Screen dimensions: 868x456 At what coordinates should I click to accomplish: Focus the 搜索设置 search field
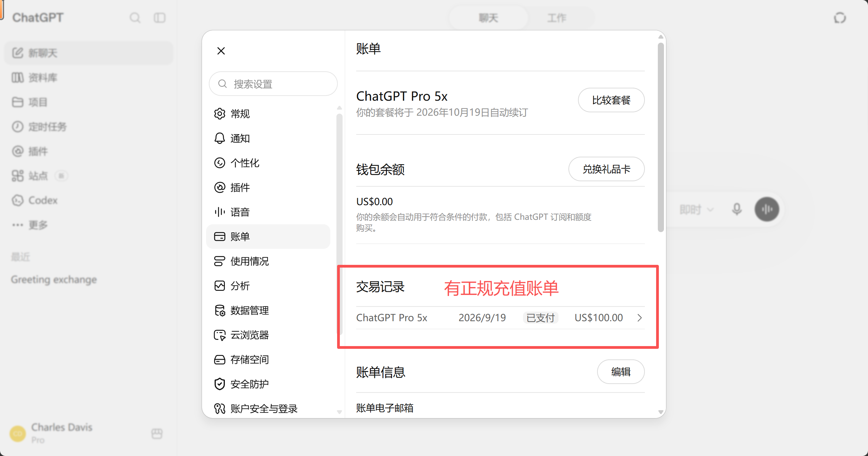(x=273, y=84)
